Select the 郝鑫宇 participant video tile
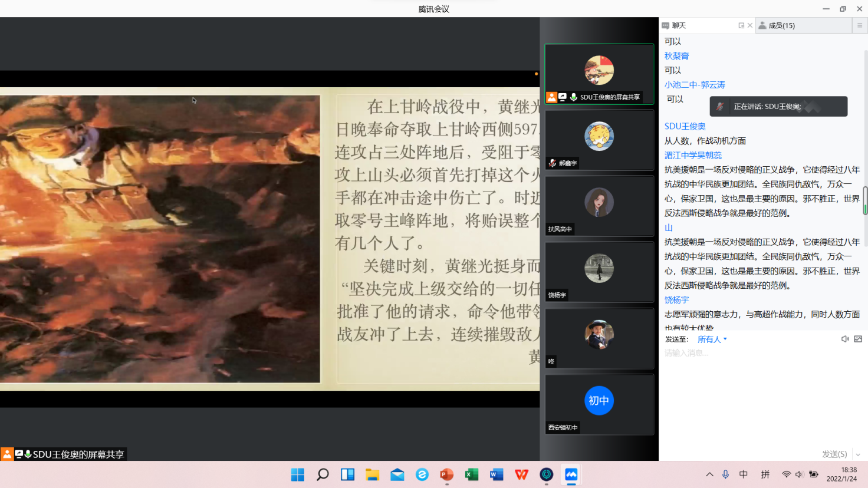 point(599,140)
